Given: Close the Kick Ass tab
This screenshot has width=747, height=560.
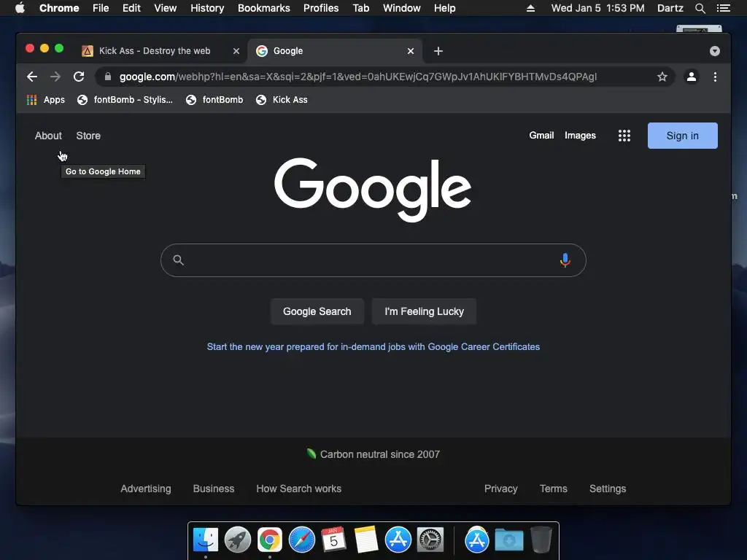Looking at the screenshot, I should [x=236, y=51].
